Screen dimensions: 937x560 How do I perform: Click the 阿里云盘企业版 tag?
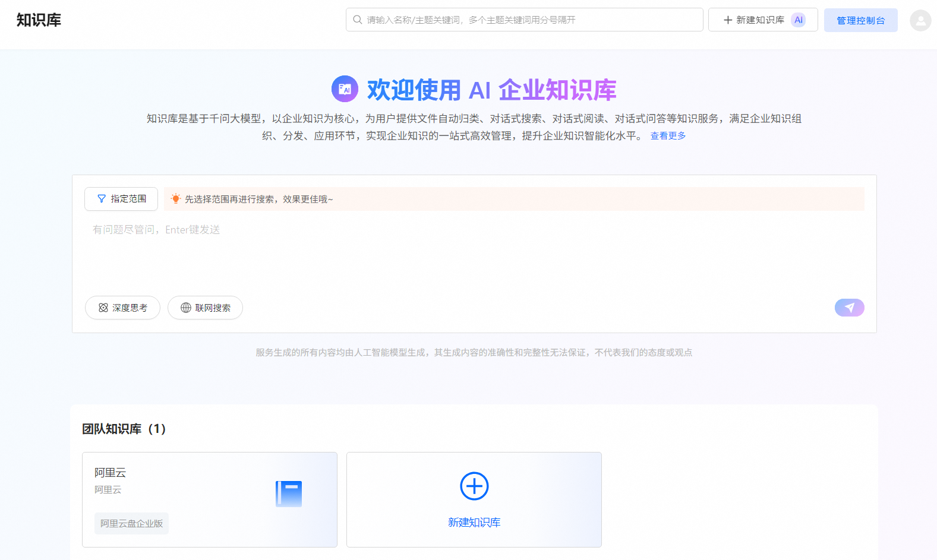pos(131,523)
